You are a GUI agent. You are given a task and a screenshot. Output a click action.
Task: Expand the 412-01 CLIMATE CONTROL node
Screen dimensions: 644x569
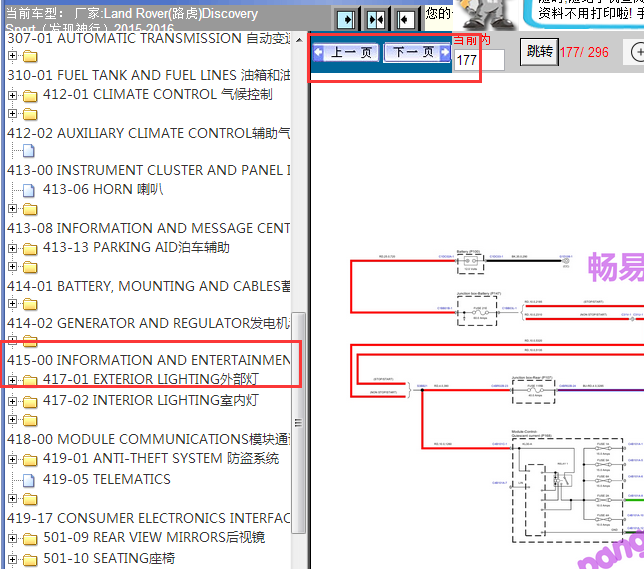(x=12, y=95)
